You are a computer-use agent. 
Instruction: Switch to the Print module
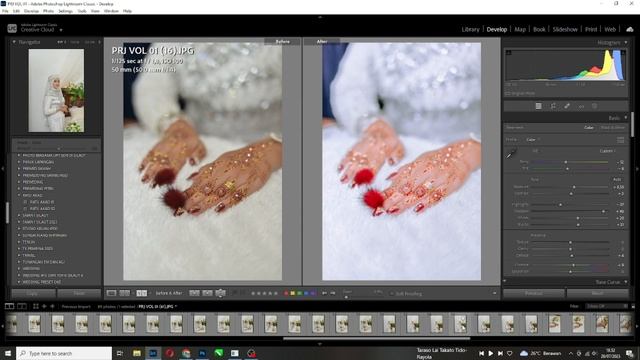coord(591,29)
